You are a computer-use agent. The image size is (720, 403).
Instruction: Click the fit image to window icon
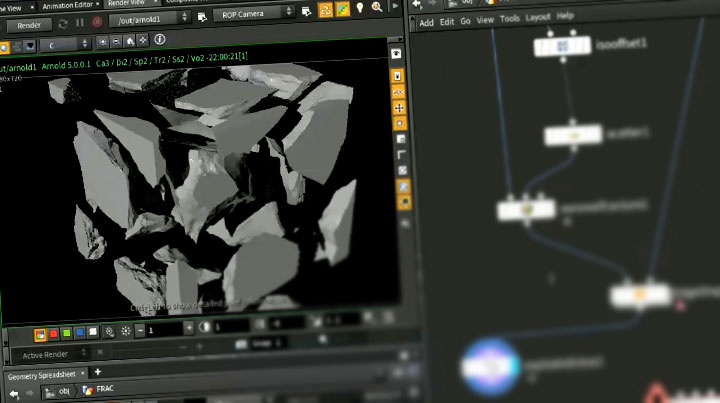click(143, 40)
